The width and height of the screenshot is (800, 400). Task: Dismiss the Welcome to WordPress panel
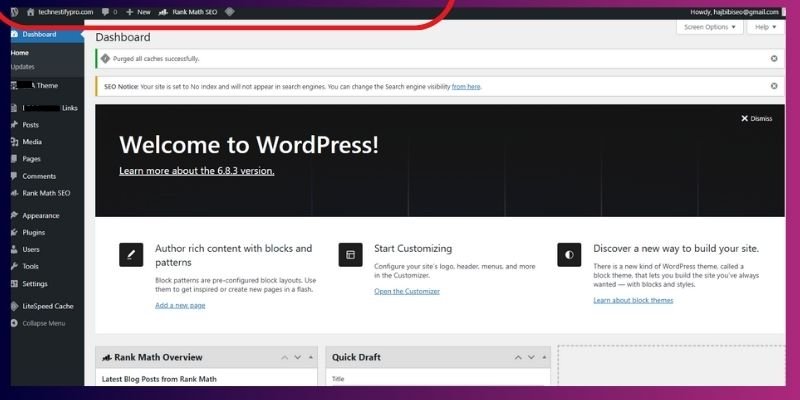757,118
